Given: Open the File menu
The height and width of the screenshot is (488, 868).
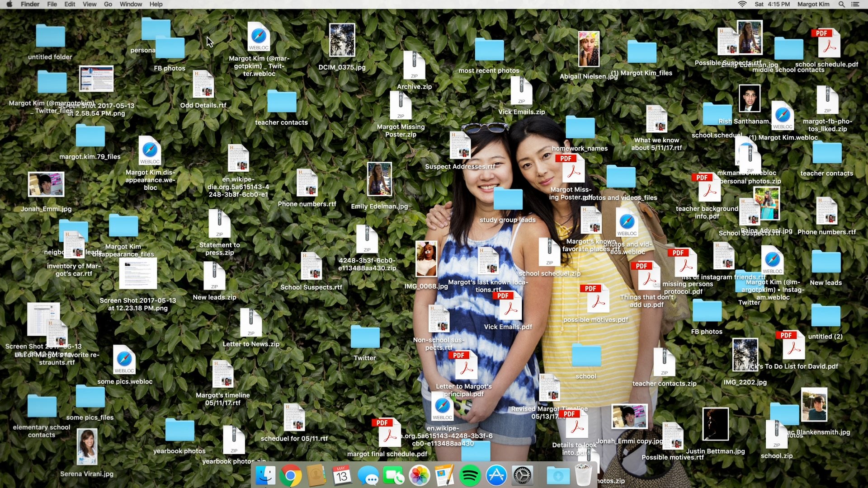Looking at the screenshot, I should pos(52,4).
